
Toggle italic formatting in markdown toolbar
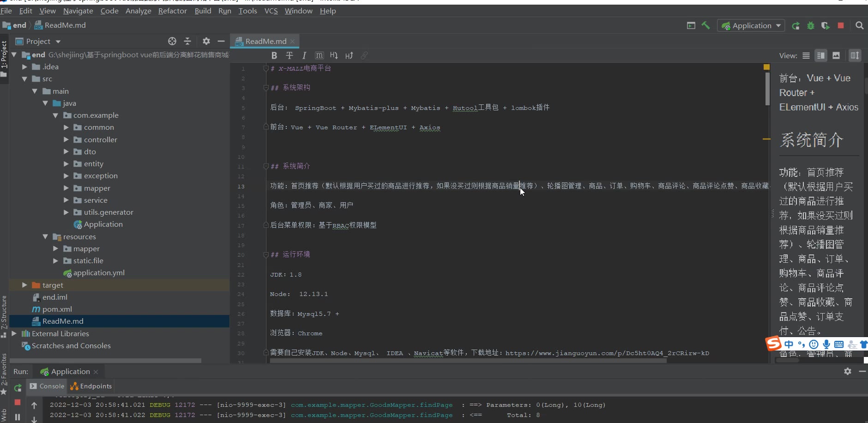tap(304, 55)
